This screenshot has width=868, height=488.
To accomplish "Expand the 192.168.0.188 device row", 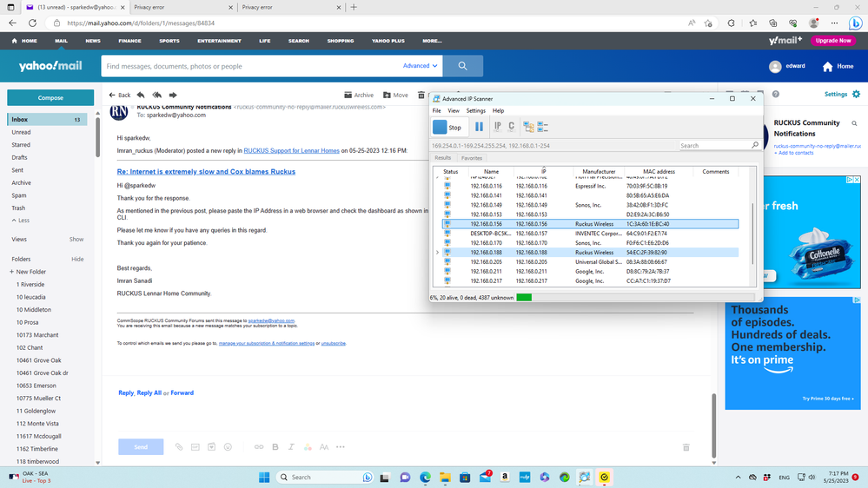I will coord(437,253).
